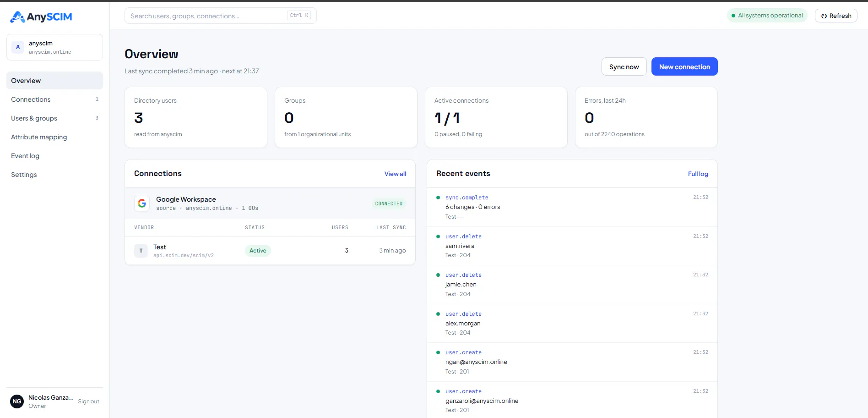
Task: Click the Test vendor name
Action: (160, 247)
